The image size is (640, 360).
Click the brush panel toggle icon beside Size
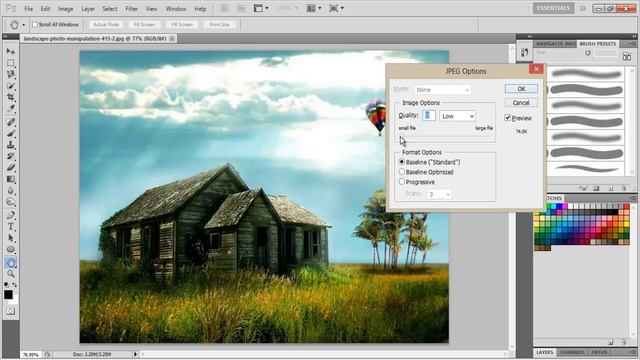(627, 57)
